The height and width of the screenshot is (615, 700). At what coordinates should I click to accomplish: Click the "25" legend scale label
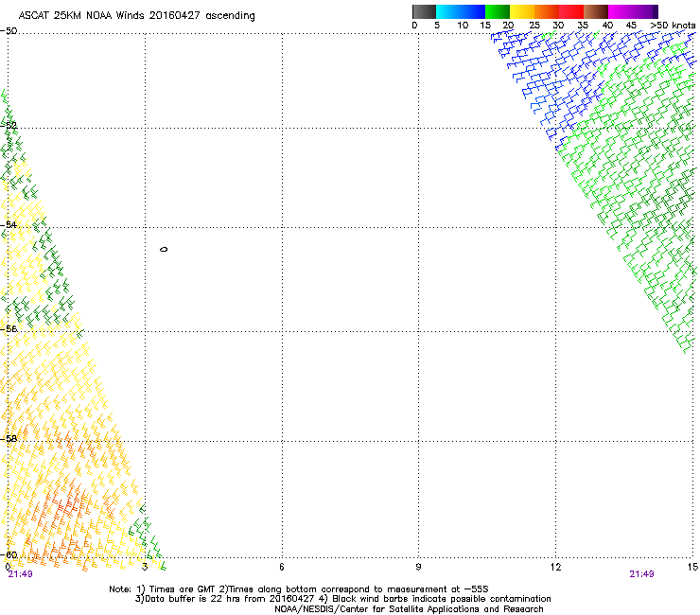[x=534, y=26]
